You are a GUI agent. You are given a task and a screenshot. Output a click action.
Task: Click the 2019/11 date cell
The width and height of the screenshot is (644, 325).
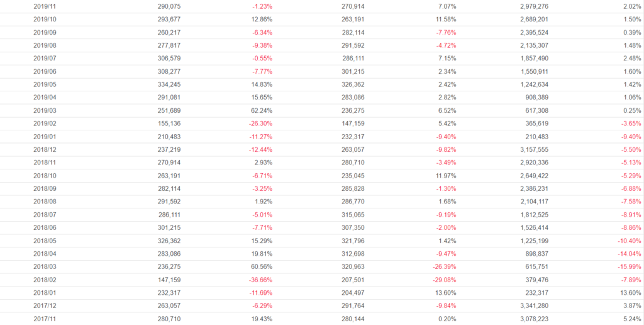[43, 6]
